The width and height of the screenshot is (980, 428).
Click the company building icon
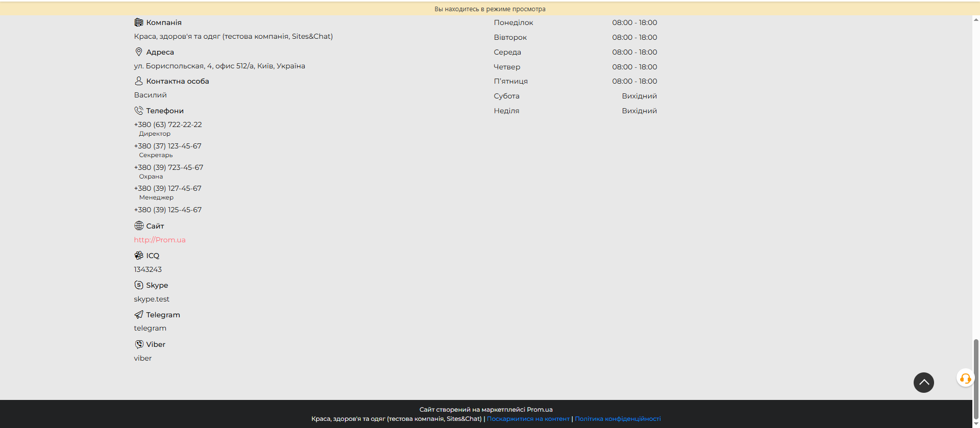coord(138,22)
